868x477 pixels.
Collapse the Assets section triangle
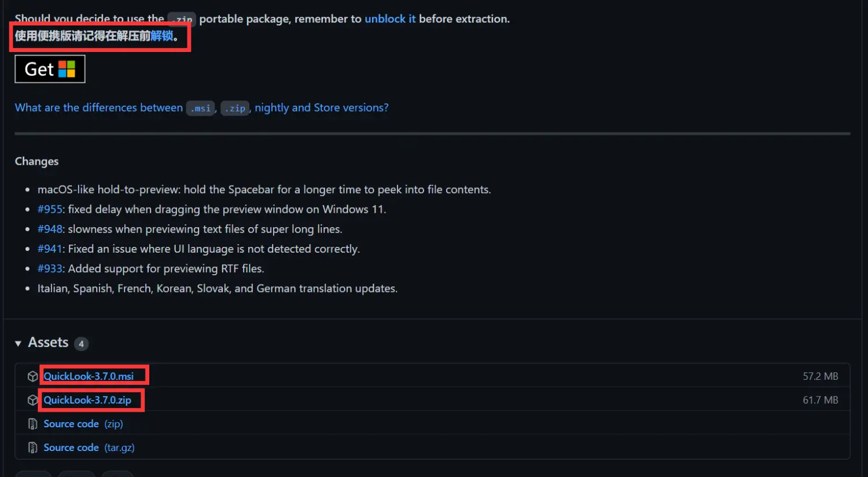(19, 343)
